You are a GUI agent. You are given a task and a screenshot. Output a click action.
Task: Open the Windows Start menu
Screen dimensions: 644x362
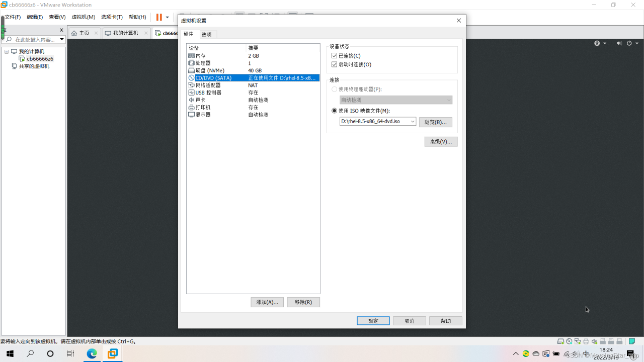10,353
